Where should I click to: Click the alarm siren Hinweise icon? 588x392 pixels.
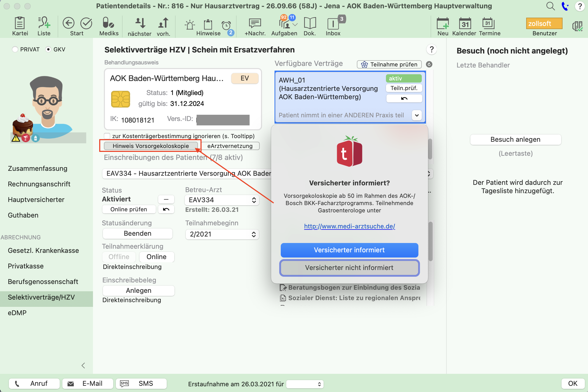(x=190, y=25)
